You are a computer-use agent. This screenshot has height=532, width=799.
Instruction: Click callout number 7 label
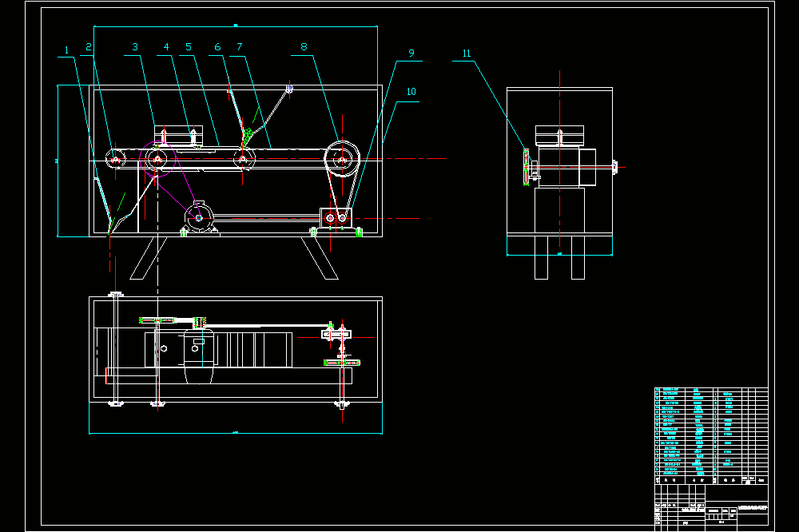tap(240, 47)
